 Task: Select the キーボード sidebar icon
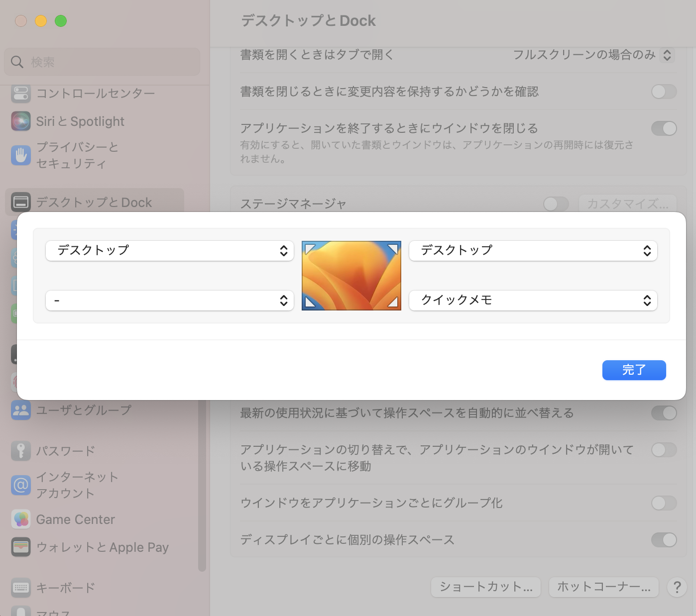[x=20, y=588]
